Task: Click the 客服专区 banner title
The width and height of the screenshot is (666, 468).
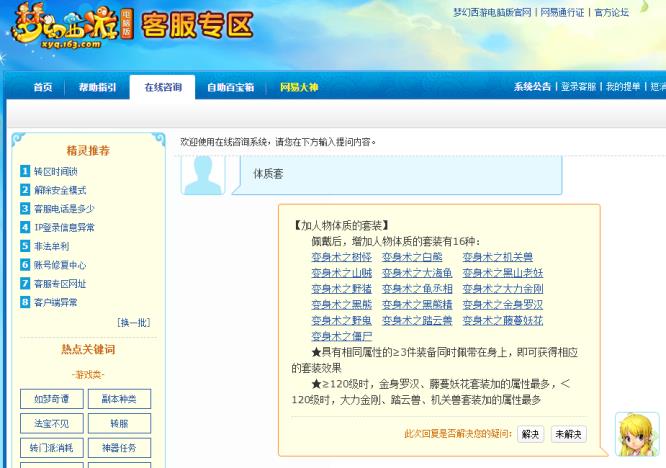Action: pyautogui.click(x=198, y=25)
